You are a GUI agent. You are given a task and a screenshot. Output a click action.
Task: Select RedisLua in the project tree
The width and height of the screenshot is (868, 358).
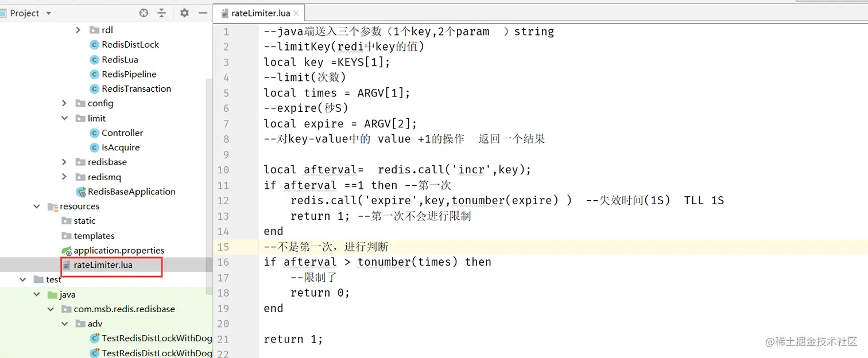pyautogui.click(x=120, y=60)
